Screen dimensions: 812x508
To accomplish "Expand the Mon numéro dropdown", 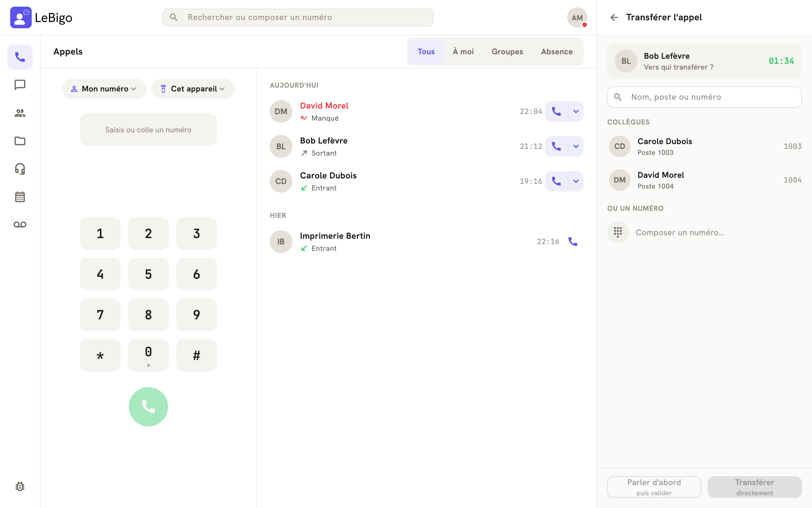I will point(104,89).
